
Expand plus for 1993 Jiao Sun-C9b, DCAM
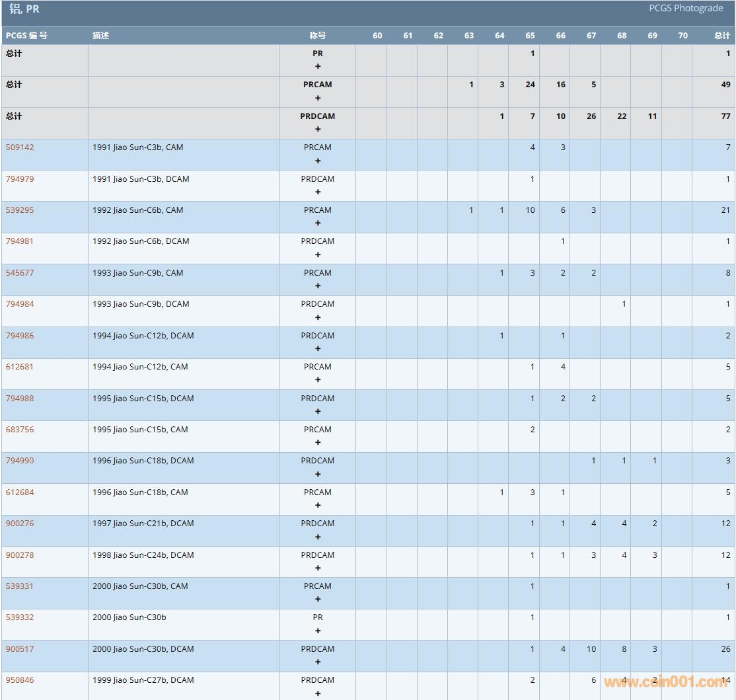[x=318, y=317]
